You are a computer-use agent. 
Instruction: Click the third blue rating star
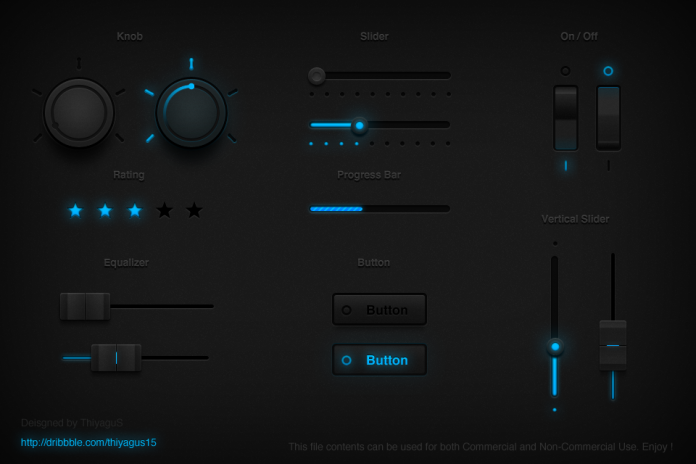pyautogui.click(x=135, y=210)
